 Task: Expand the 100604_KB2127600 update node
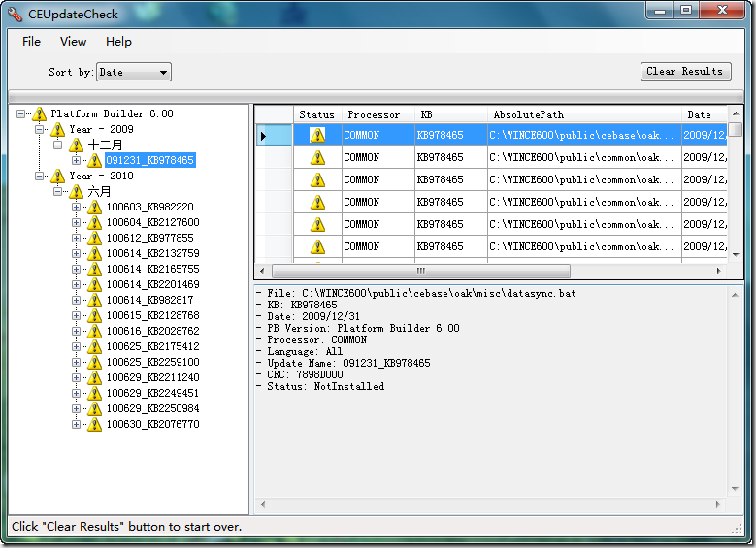(x=76, y=223)
